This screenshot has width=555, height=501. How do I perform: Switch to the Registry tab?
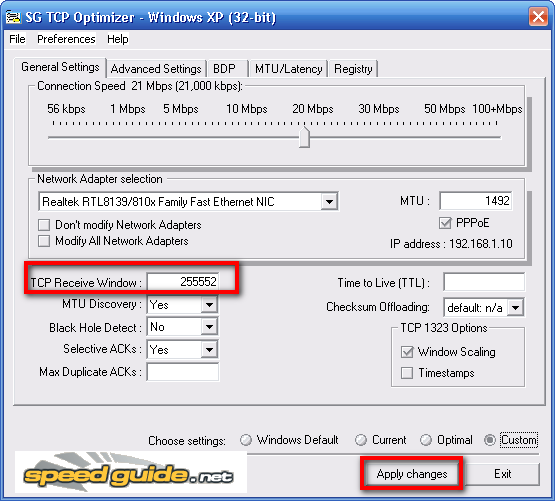pyautogui.click(x=353, y=69)
